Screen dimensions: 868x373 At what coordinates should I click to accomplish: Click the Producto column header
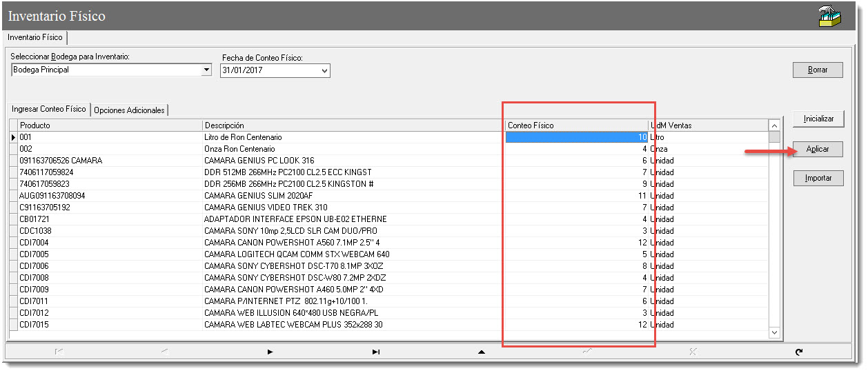pyautogui.click(x=110, y=125)
